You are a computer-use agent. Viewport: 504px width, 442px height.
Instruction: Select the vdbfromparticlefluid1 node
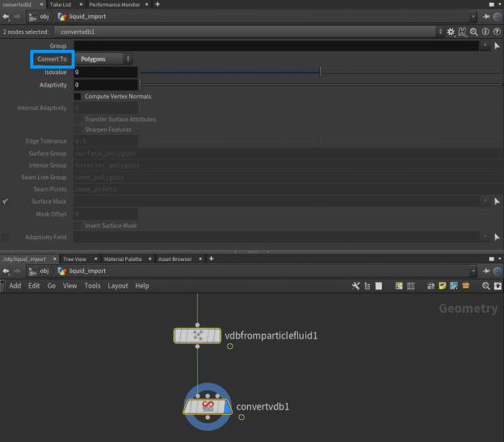[197, 336]
